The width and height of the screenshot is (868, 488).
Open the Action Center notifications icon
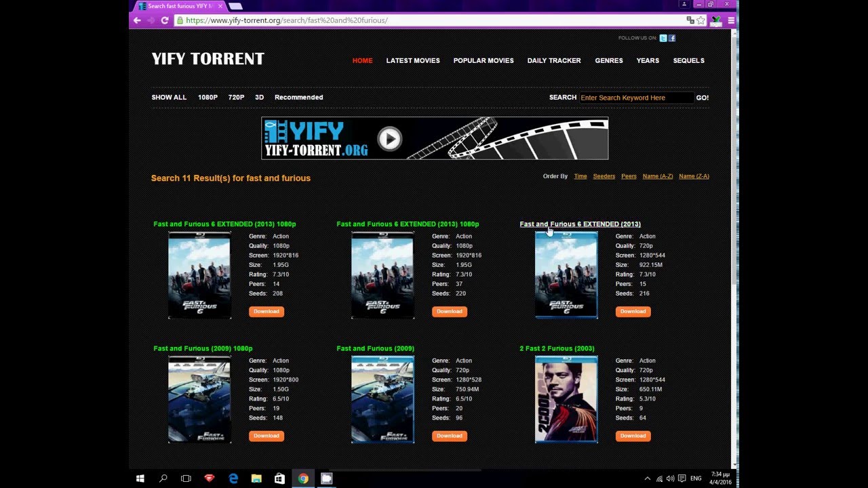click(x=682, y=479)
